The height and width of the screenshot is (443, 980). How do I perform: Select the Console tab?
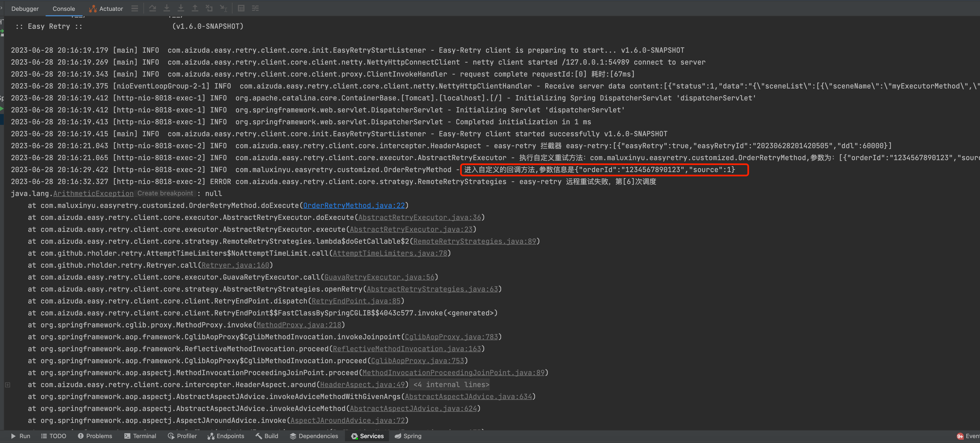tap(64, 9)
